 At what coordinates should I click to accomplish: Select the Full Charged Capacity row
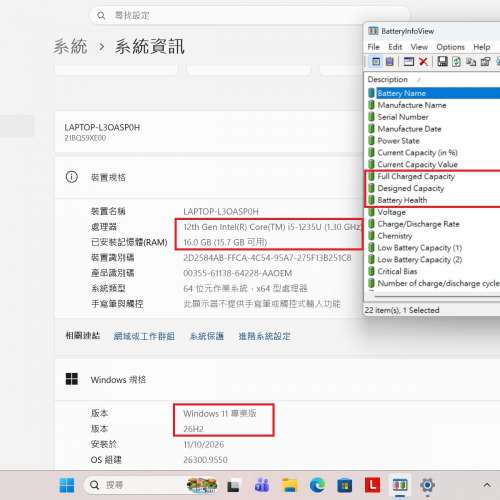[433, 176]
